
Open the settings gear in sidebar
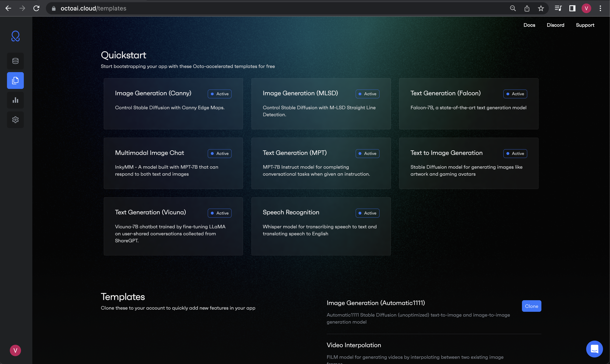16,120
